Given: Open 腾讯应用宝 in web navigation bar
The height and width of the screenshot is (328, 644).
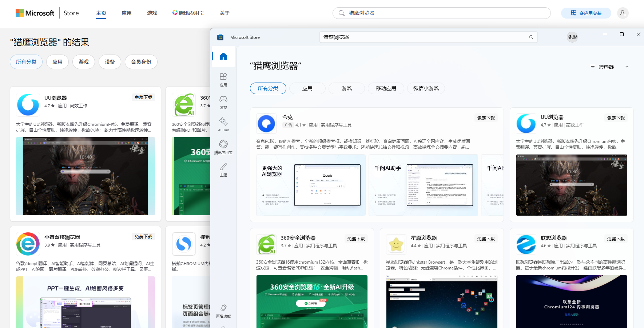Looking at the screenshot, I should point(188,13).
